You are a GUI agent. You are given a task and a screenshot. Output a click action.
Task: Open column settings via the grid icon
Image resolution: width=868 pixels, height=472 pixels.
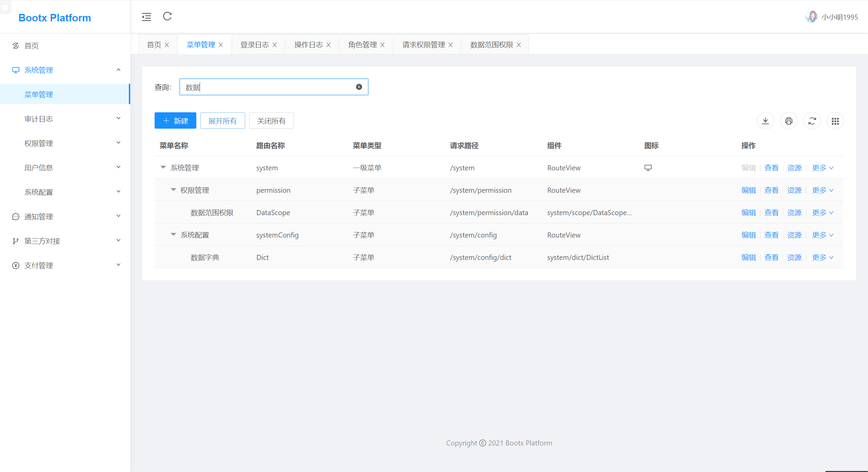(x=835, y=120)
